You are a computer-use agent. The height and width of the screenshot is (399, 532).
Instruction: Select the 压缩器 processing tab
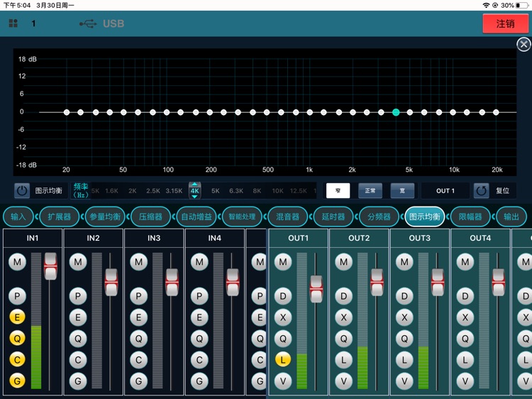[x=150, y=217]
